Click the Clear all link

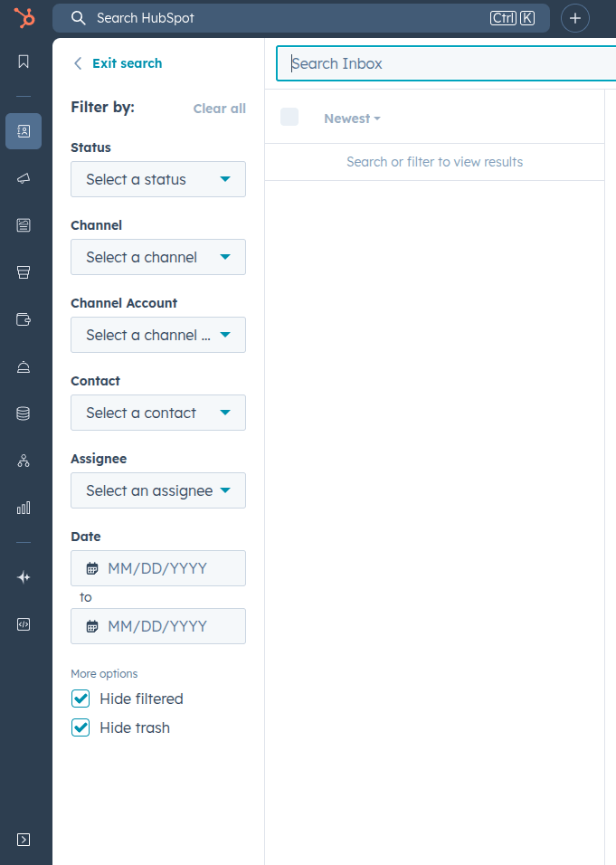click(219, 108)
